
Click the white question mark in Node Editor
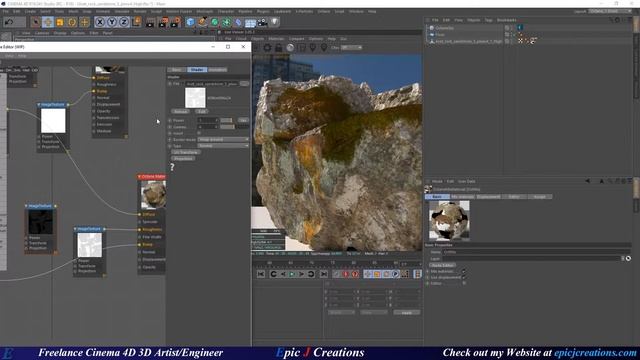[x=172, y=167]
